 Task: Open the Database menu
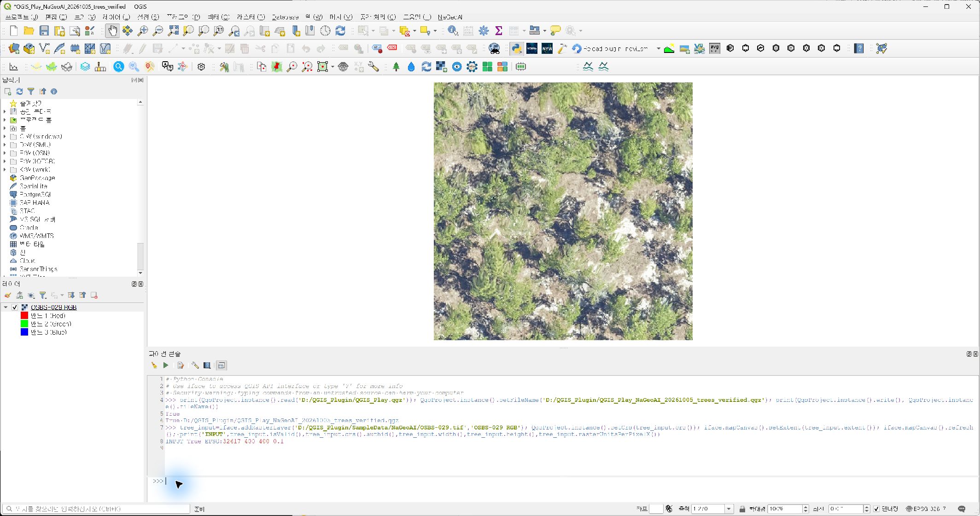tap(285, 17)
